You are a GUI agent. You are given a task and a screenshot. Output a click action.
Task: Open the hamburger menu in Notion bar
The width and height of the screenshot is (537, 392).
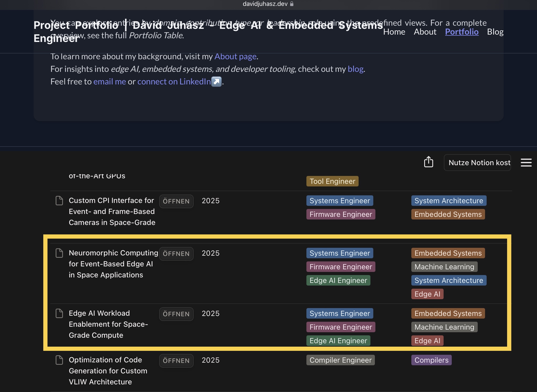click(526, 163)
